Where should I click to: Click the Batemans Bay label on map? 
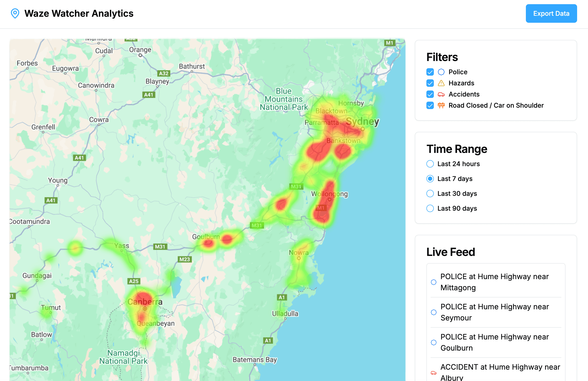(255, 359)
